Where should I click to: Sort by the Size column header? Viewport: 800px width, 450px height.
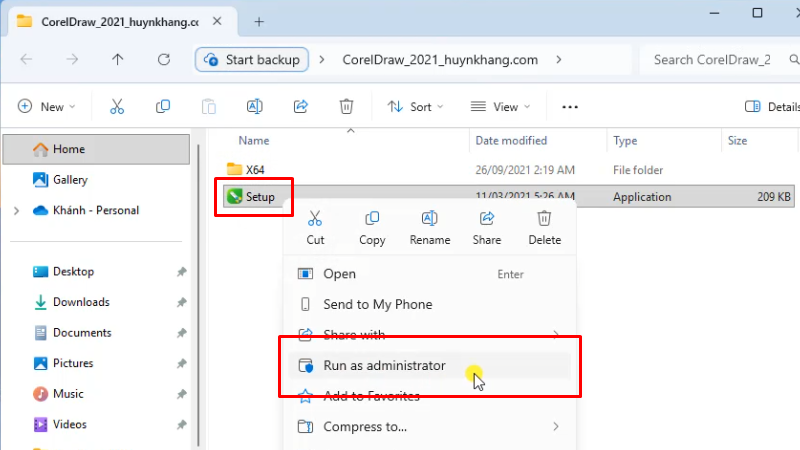coord(737,141)
